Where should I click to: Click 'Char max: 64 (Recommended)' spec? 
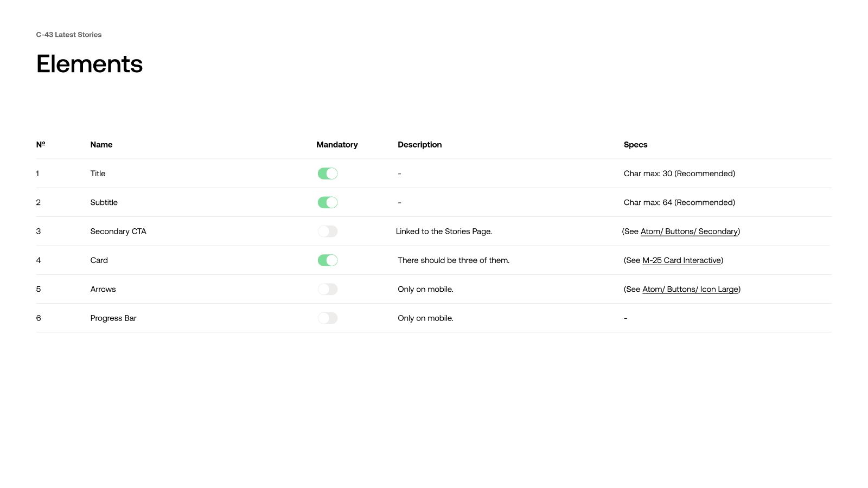tap(680, 202)
